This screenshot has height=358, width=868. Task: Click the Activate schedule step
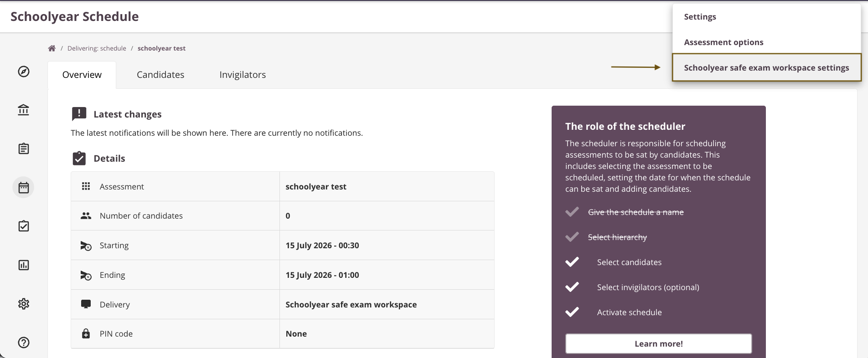pos(629,312)
